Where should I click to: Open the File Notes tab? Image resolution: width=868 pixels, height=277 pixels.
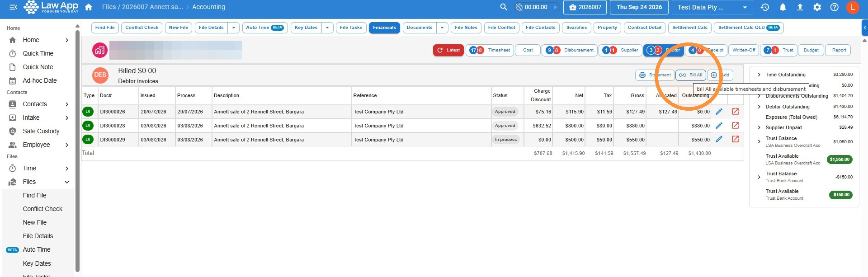(466, 28)
